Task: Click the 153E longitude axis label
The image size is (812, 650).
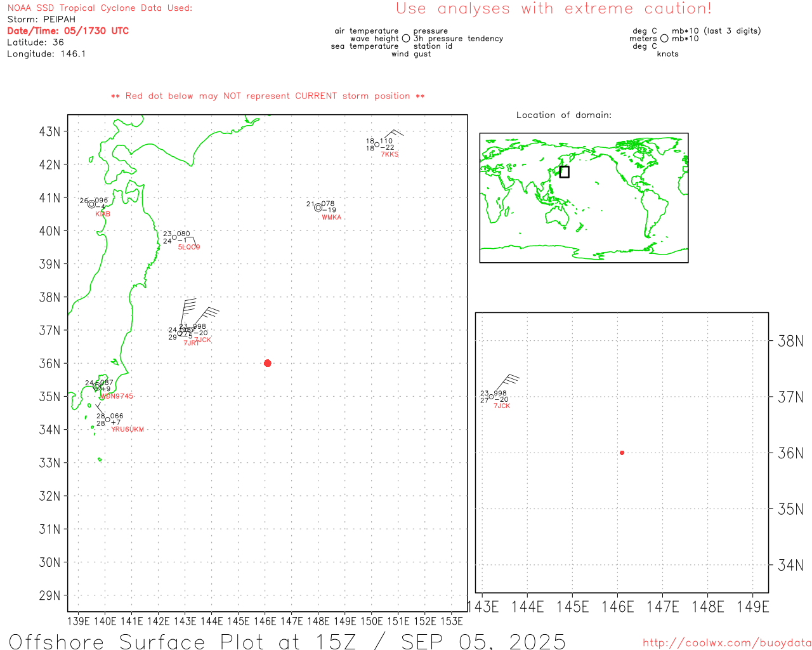Action: pos(452,621)
